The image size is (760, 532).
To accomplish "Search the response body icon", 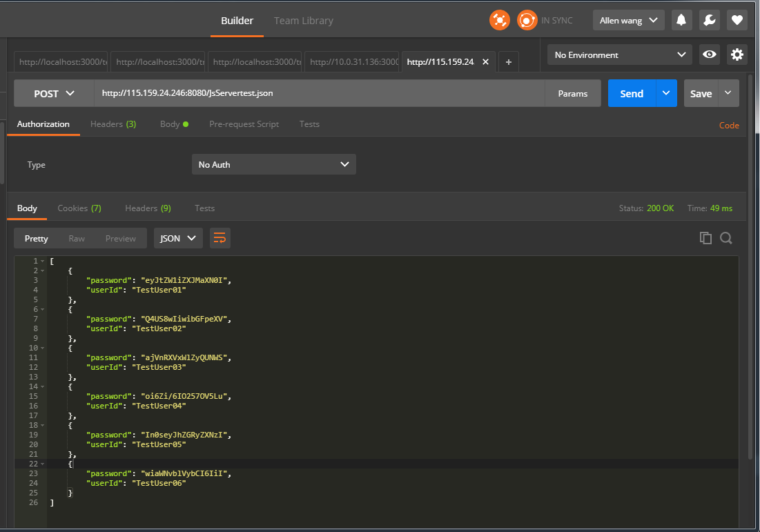I will (726, 238).
